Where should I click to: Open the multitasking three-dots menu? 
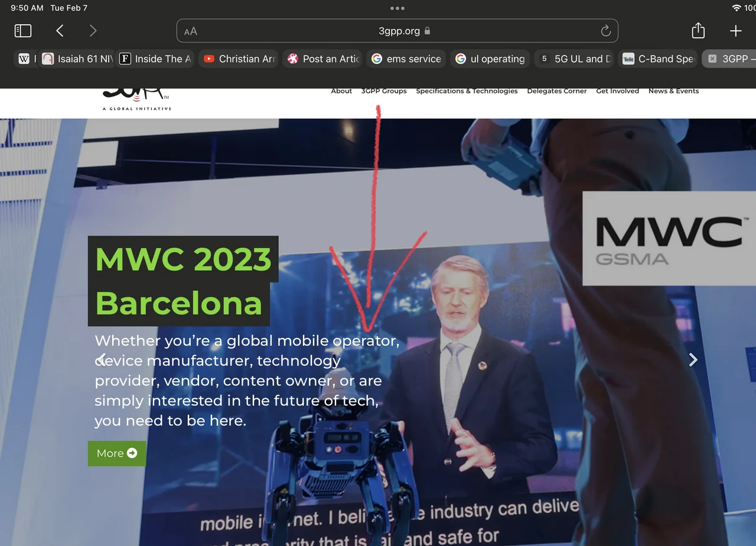pos(397,8)
